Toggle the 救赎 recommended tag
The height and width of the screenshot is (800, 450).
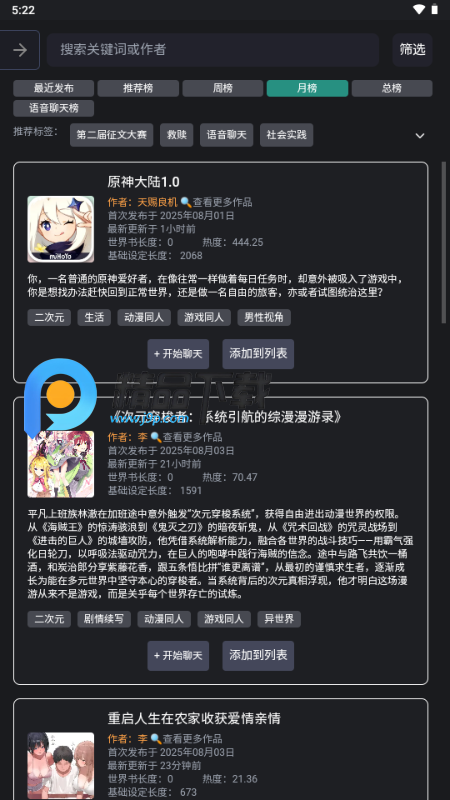(x=177, y=135)
